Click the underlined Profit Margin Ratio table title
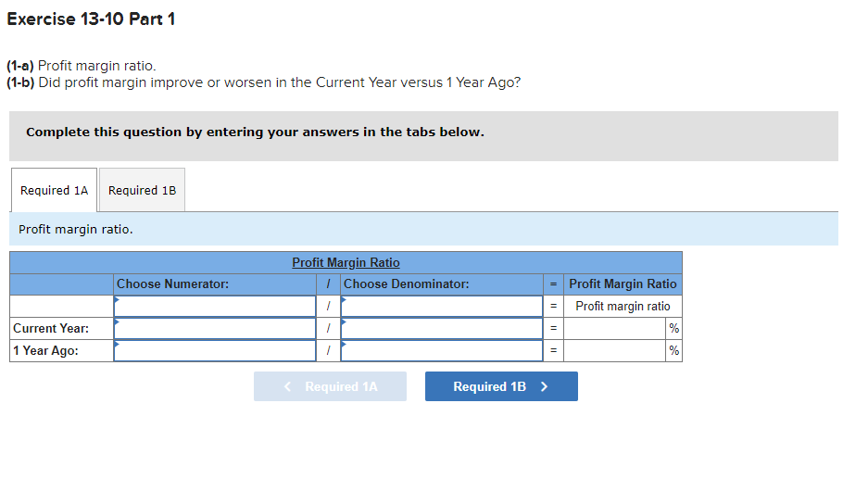 346,262
